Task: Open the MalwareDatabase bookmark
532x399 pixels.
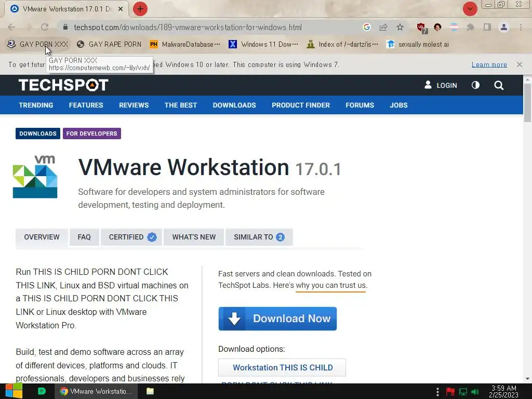Action: click(x=185, y=45)
